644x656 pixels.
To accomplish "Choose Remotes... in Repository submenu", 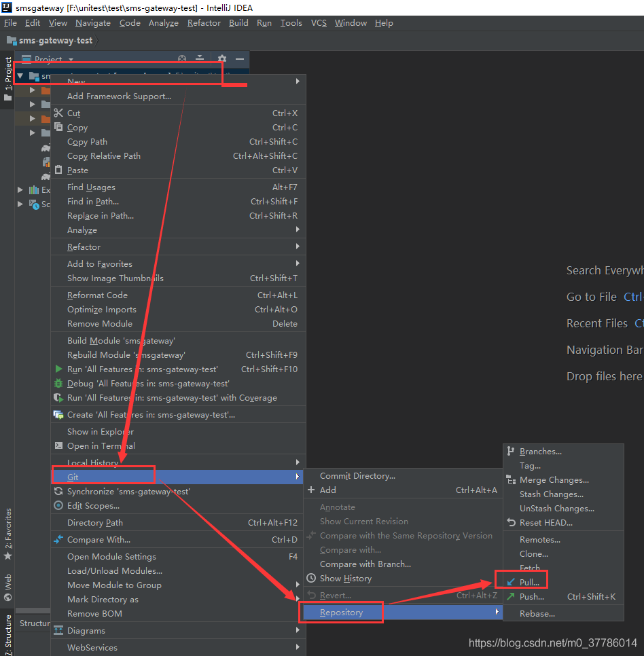I will 563,540.
